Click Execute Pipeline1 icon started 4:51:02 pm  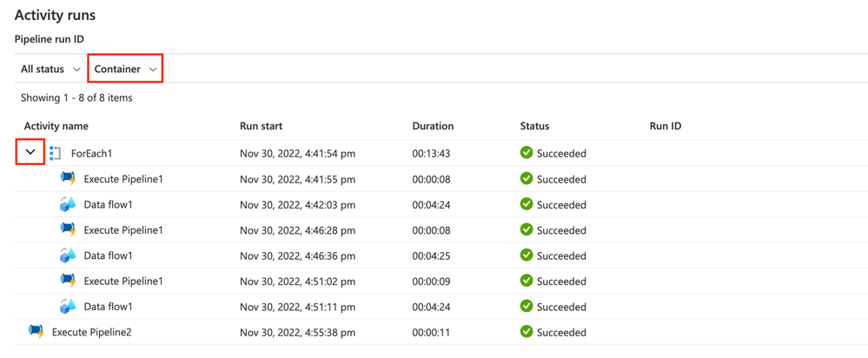pos(68,281)
